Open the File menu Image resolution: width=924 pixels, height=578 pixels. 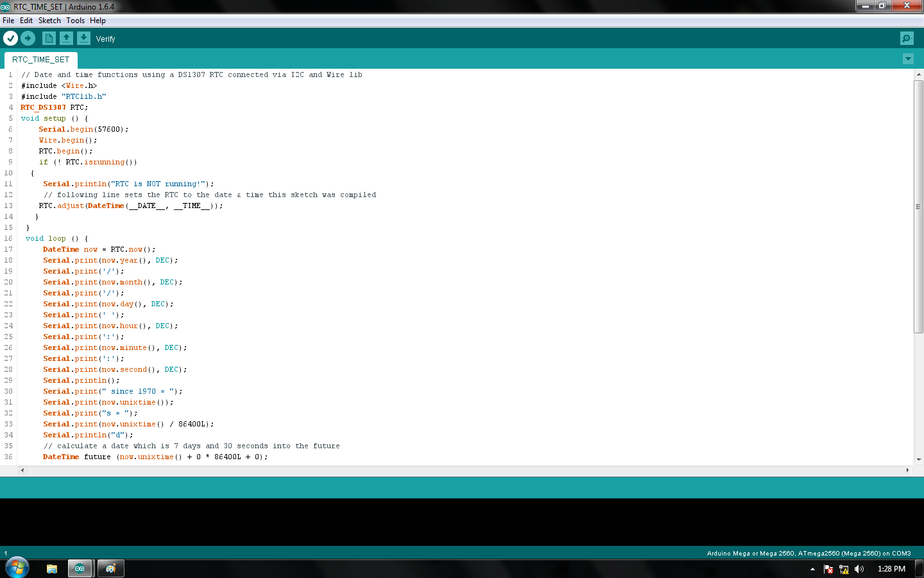pyautogui.click(x=8, y=21)
